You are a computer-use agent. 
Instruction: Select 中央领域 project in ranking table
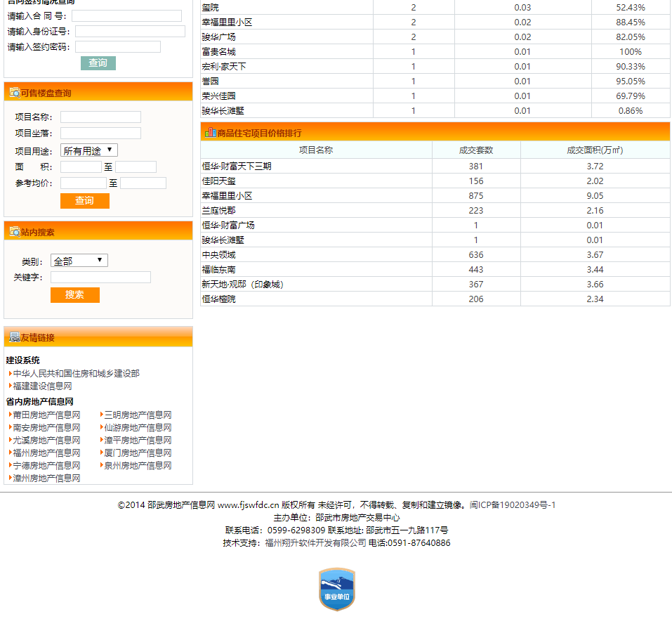tap(219, 255)
